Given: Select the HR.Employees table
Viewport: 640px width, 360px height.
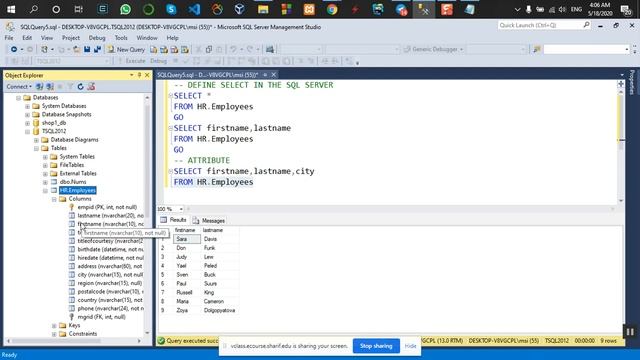Looking at the screenshot, I should point(78,190).
